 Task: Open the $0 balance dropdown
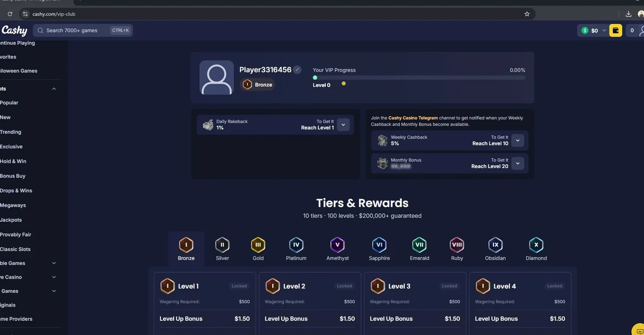click(x=593, y=30)
